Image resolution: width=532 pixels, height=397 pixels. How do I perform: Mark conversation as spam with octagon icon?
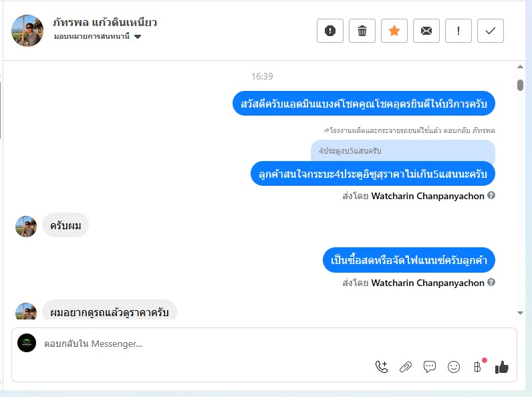pyautogui.click(x=329, y=31)
